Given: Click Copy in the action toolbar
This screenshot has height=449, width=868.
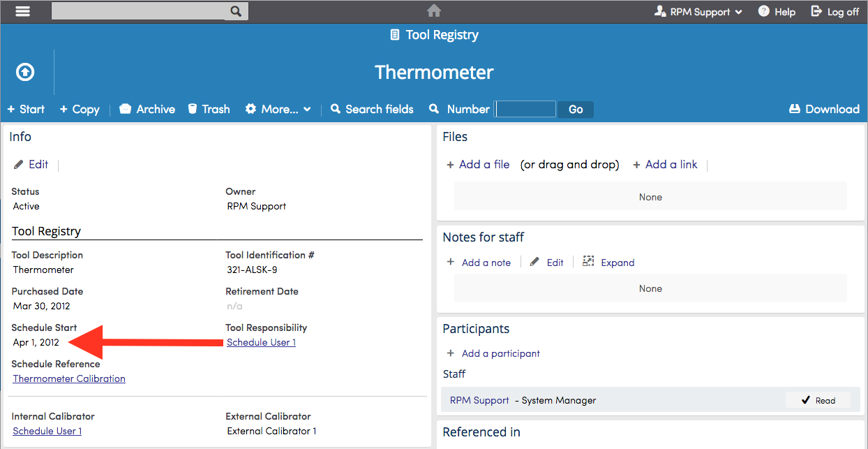Looking at the screenshot, I should point(80,109).
